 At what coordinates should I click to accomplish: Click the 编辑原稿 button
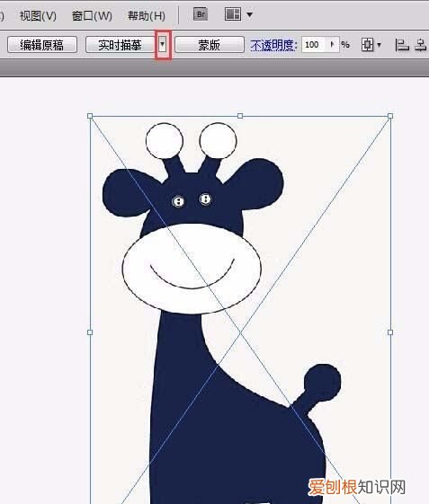(x=42, y=45)
